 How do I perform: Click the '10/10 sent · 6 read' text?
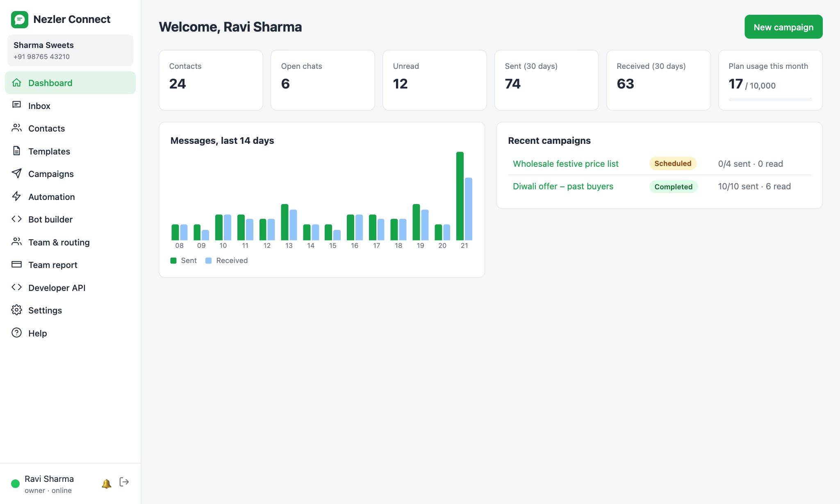pyautogui.click(x=754, y=186)
